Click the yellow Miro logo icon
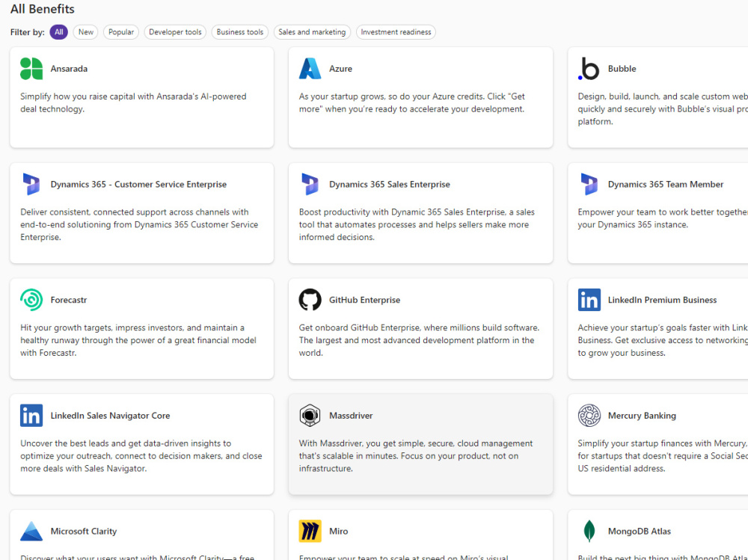Screen dimensions: 748x560 310,532
